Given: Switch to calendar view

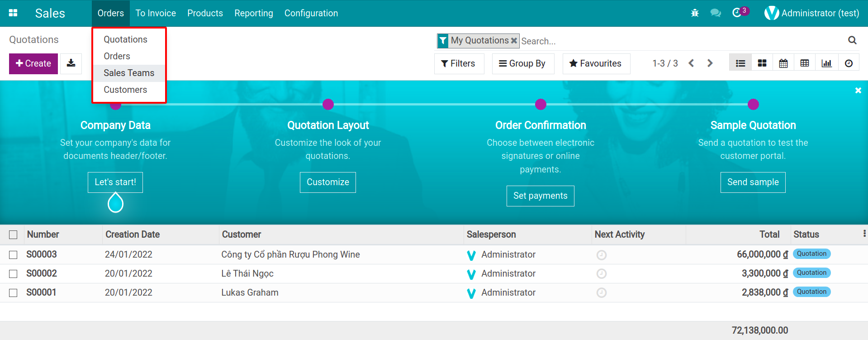Looking at the screenshot, I should click(783, 63).
